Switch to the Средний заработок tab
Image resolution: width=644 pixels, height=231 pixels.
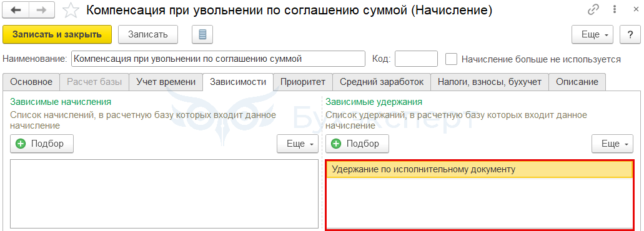[x=382, y=82]
